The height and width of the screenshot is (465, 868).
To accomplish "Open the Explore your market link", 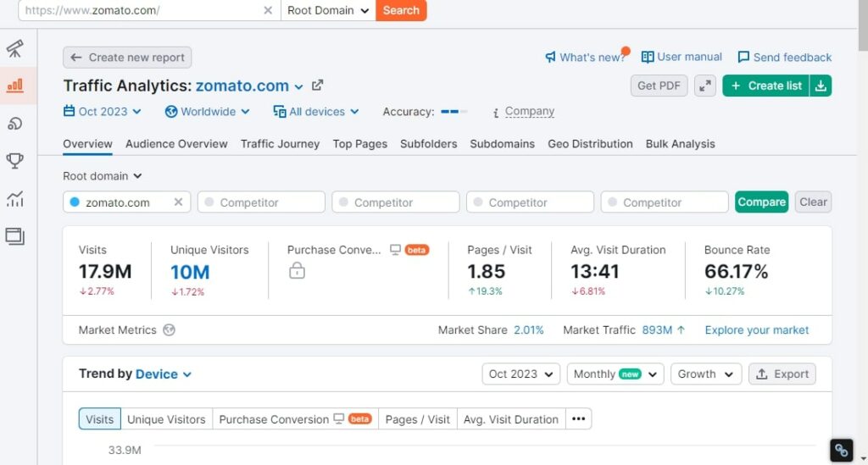I will (757, 330).
